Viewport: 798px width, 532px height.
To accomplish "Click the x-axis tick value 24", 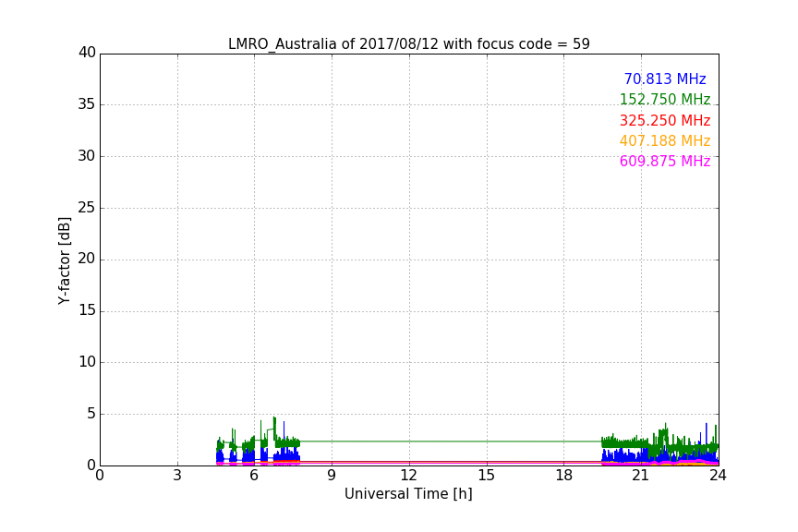I will [x=718, y=476].
